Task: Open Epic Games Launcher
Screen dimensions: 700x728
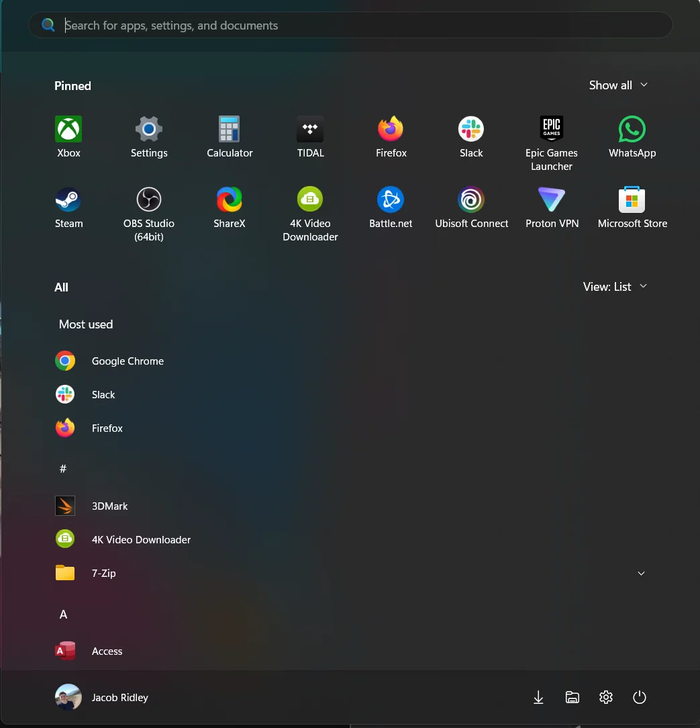Action: pyautogui.click(x=552, y=143)
